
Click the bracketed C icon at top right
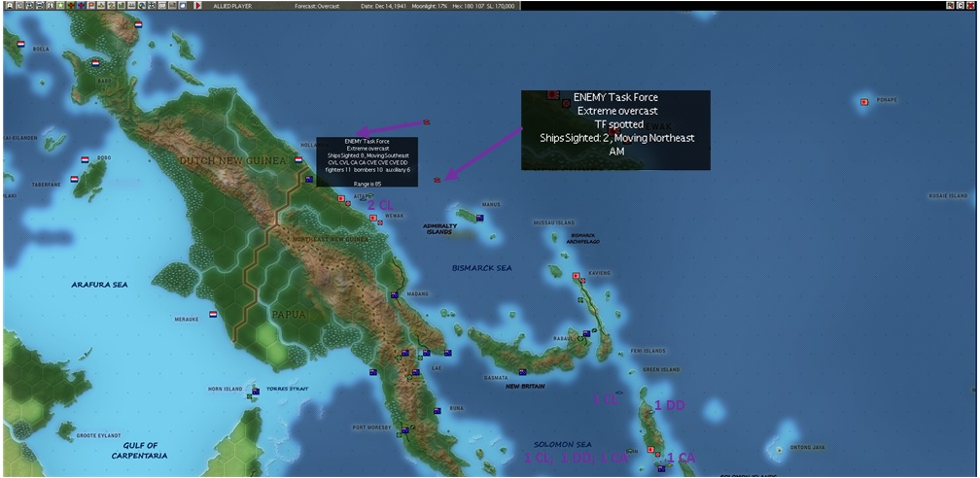point(962,5)
